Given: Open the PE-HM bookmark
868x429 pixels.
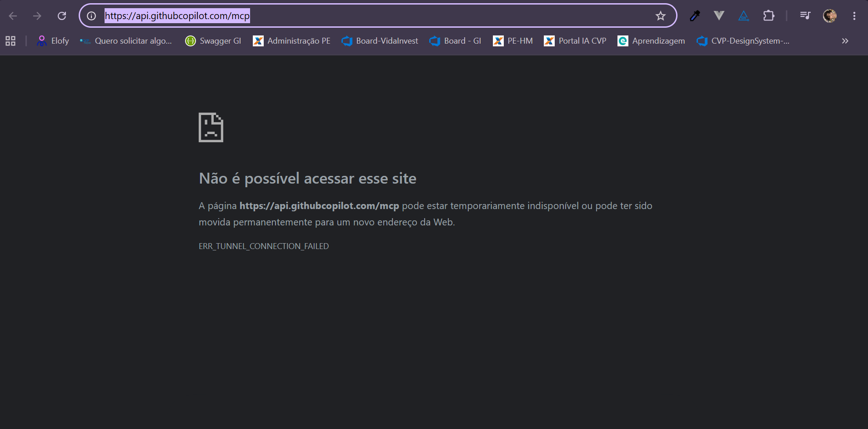Looking at the screenshot, I should click(x=513, y=41).
